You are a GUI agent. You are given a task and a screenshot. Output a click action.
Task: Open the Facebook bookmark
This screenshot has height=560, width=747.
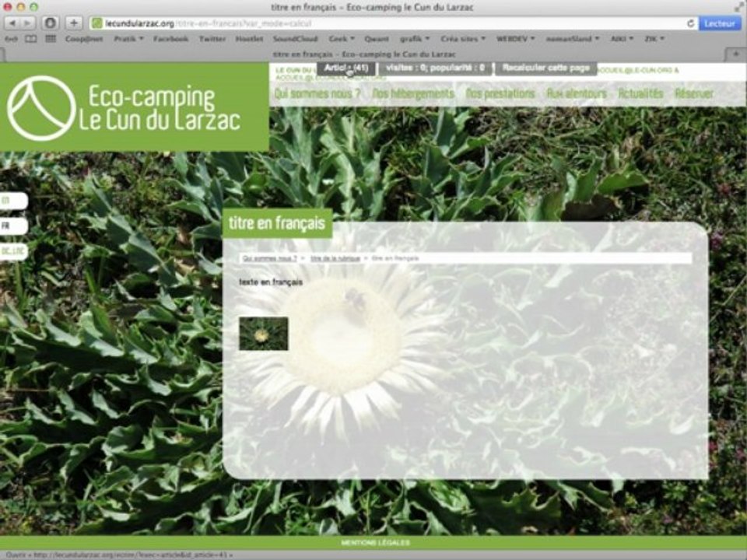coord(170,39)
